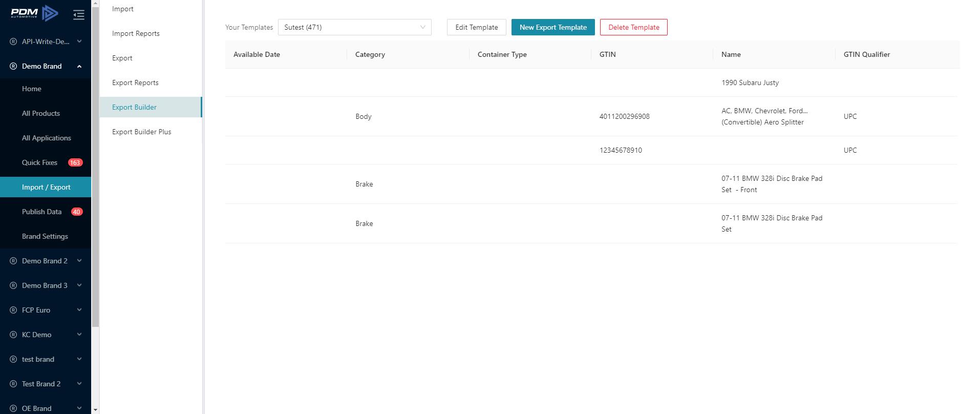Click the Aero Splitter product name

pyautogui.click(x=764, y=116)
